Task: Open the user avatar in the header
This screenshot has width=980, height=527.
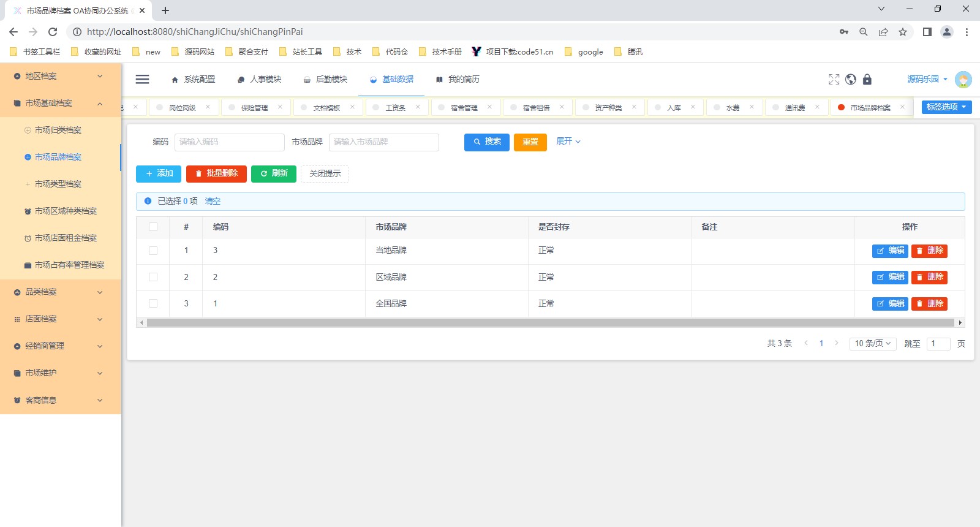Action: click(963, 80)
